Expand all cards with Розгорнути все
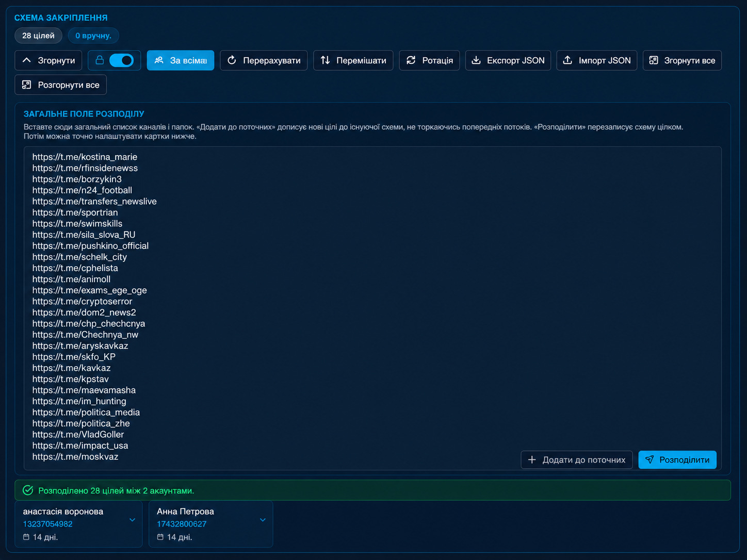The width and height of the screenshot is (747, 560). [61, 85]
